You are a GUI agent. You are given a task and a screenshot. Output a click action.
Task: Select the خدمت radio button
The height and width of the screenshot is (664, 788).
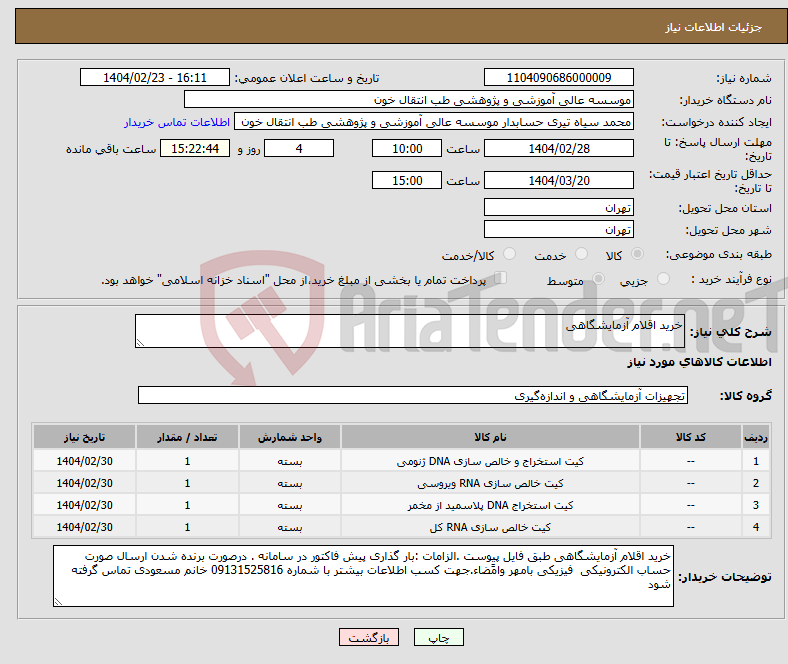[x=581, y=254]
